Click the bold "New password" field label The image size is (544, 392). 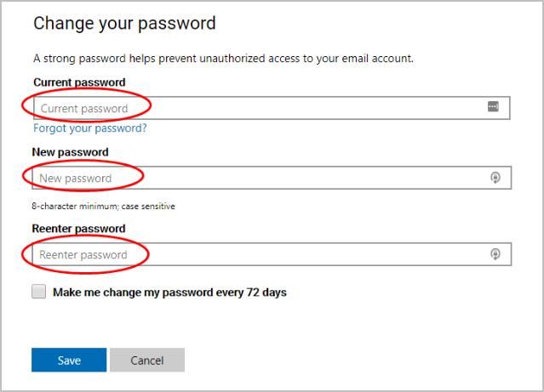click(71, 152)
